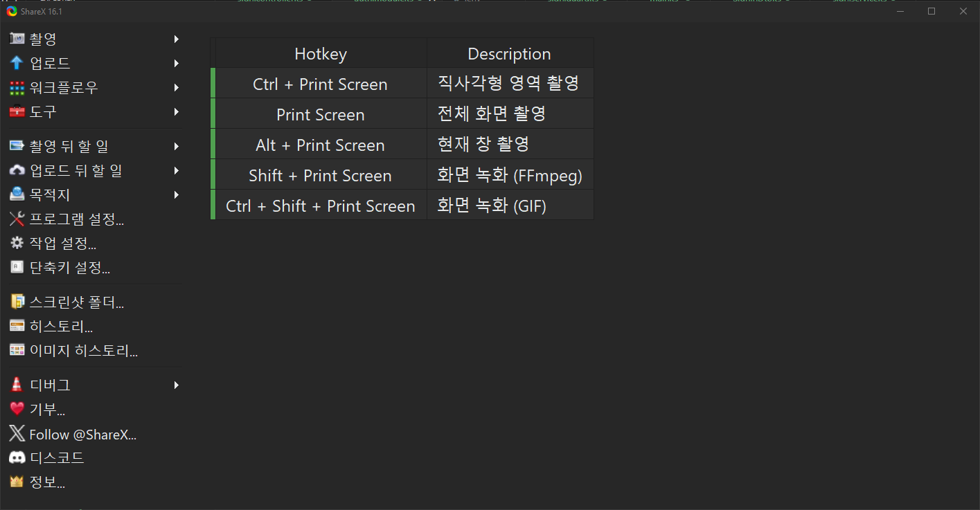Click the 화면 녹화 (FFmpeg) description cell
Image resolution: width=980 pixels, height=510 pixels.
510,175
